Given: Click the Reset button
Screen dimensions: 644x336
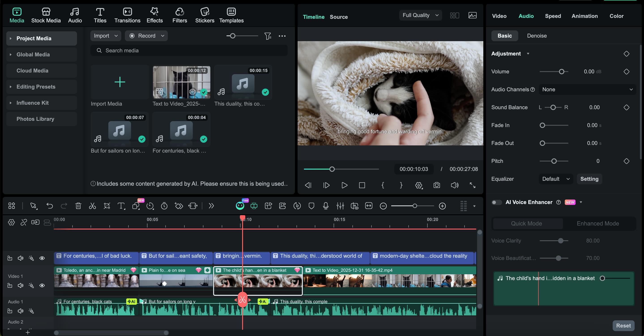Looking at the screenshot, I should [623, 325].
